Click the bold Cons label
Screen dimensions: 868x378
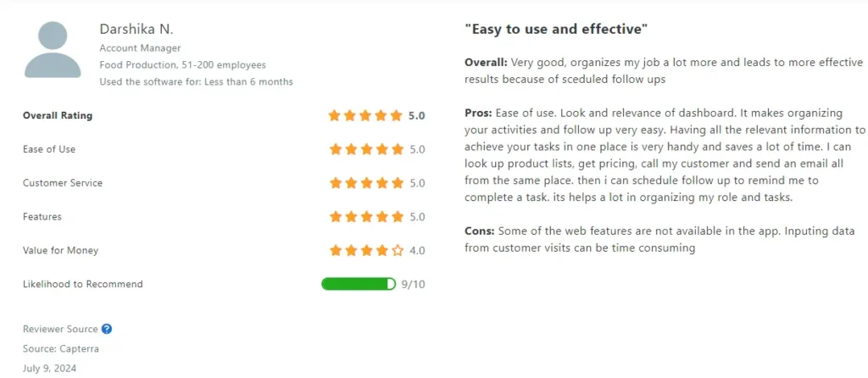pos(480,231)
